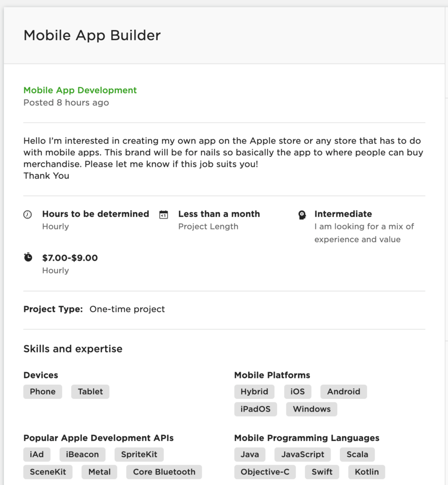This screenshot has height=485, width=448.
Task: Choose the iOS platform tag
Action: coord(298,392)
